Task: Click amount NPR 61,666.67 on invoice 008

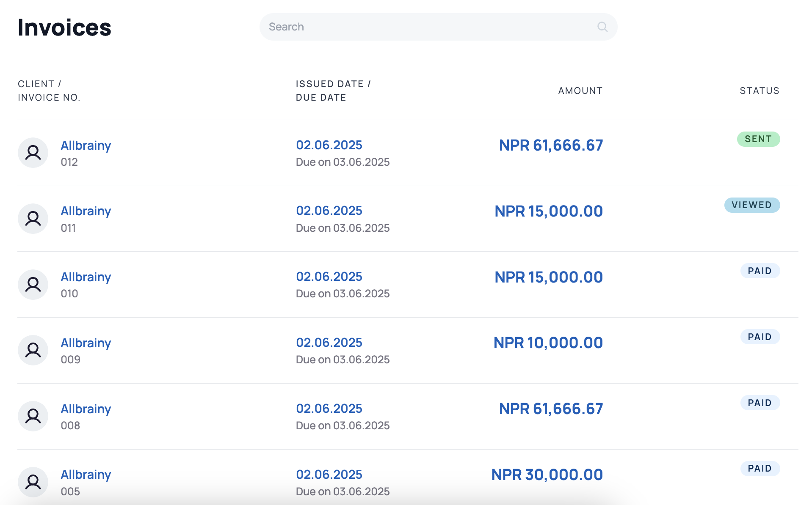Action: 551,409
